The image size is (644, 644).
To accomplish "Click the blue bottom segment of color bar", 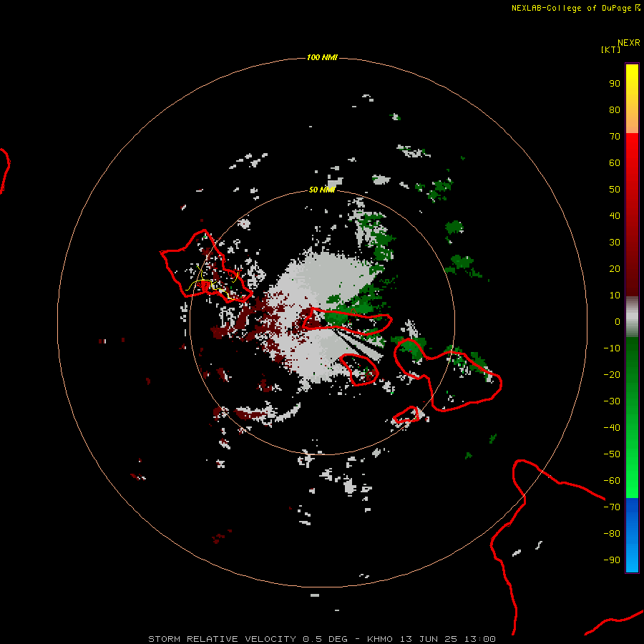I will click(x=632, y=535).
